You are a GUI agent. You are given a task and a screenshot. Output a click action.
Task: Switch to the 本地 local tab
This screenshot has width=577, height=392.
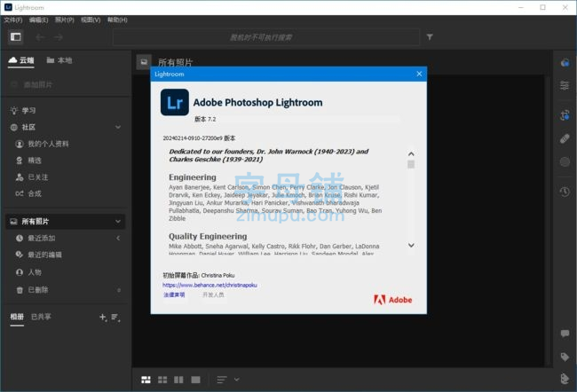(x=59, y=60)
